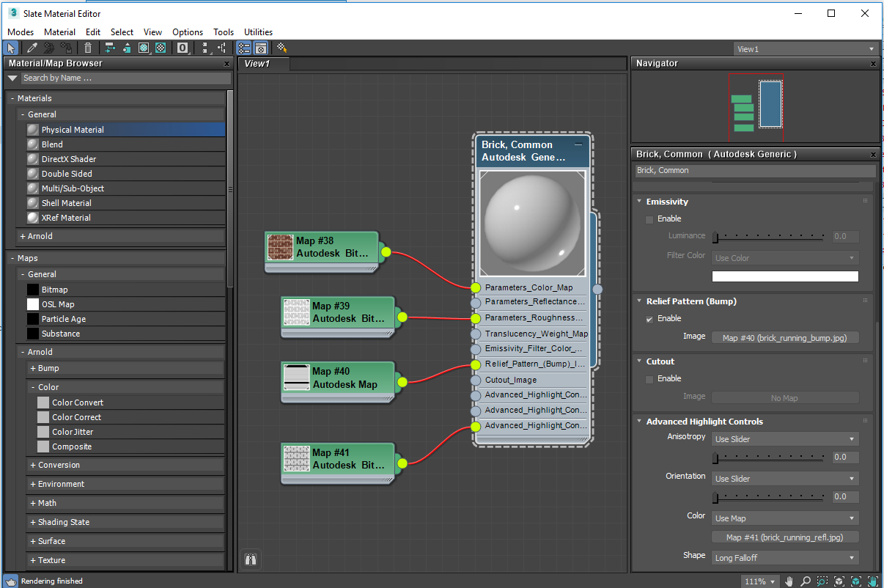Pick material from object eyedropper
This screenshot has height=588, width=884.
pyautogui.click(x=32, y=48)
